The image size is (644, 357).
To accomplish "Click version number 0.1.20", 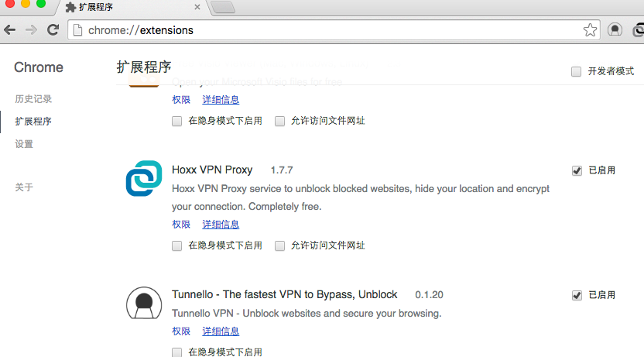I will [x=429, y=295].
